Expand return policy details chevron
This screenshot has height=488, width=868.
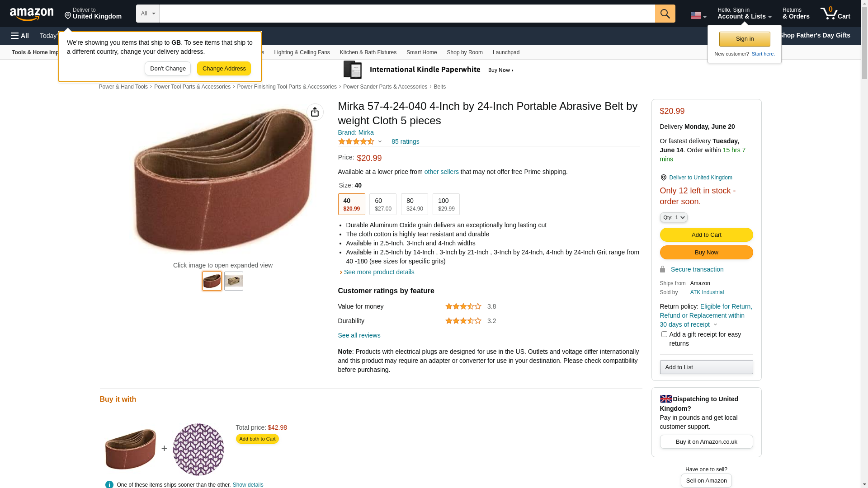point(715,324)
